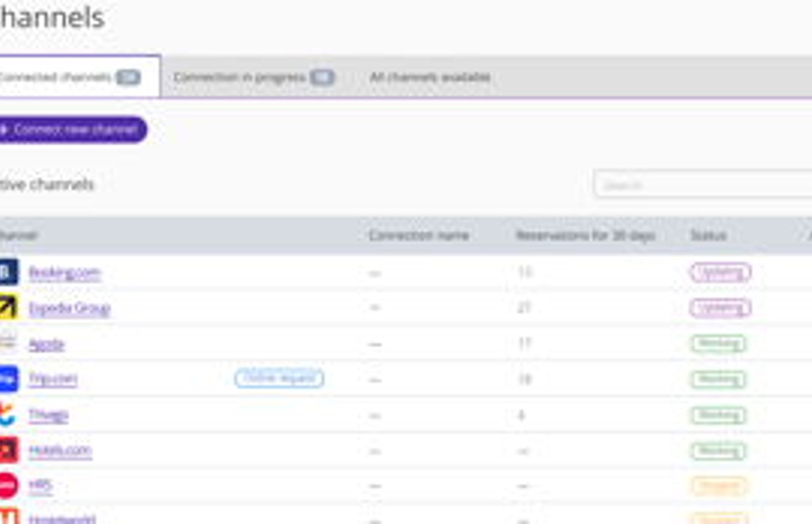Open the Hotels.com channel link
Image resolution: width=812 pixels, height=524 pixels.
60,450
